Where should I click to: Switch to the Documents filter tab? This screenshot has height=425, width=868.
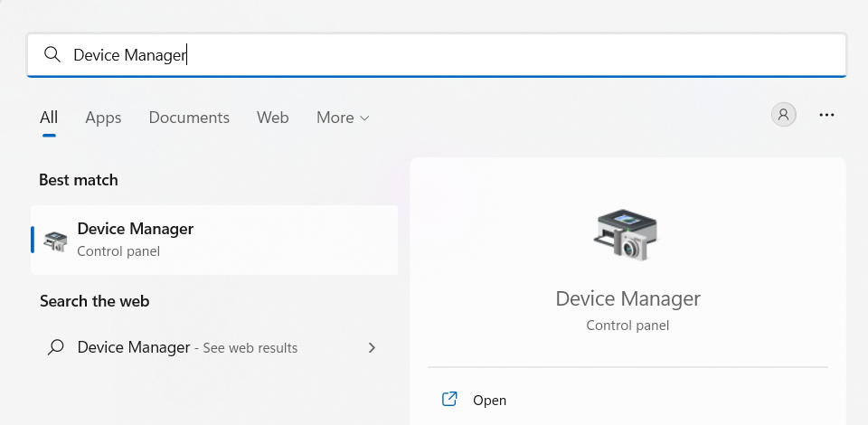pyautogui.click(x=189, y=118)
